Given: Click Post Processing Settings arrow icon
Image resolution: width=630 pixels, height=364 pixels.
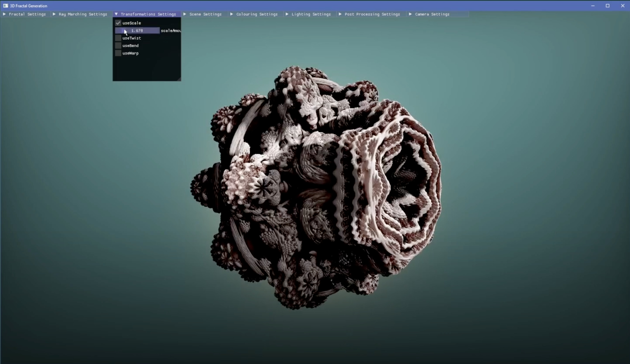Looking at the screenshot, I should (340, 14).
